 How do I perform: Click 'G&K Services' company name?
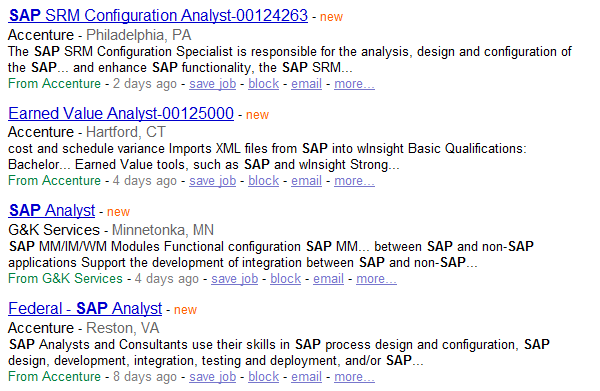54,230
